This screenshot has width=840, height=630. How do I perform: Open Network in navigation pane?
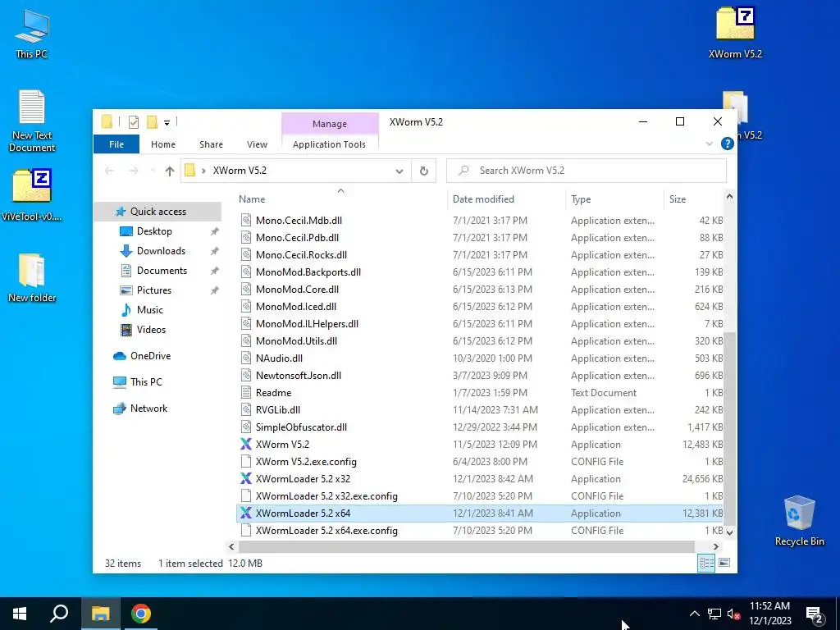coord(148,409)
